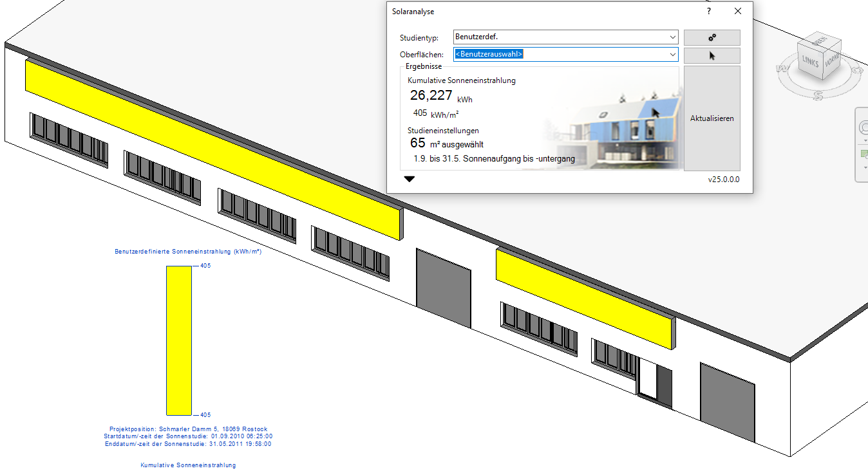
Task: Select the LINKS face on the ViewCube
Action: click(x=810, y=62)
